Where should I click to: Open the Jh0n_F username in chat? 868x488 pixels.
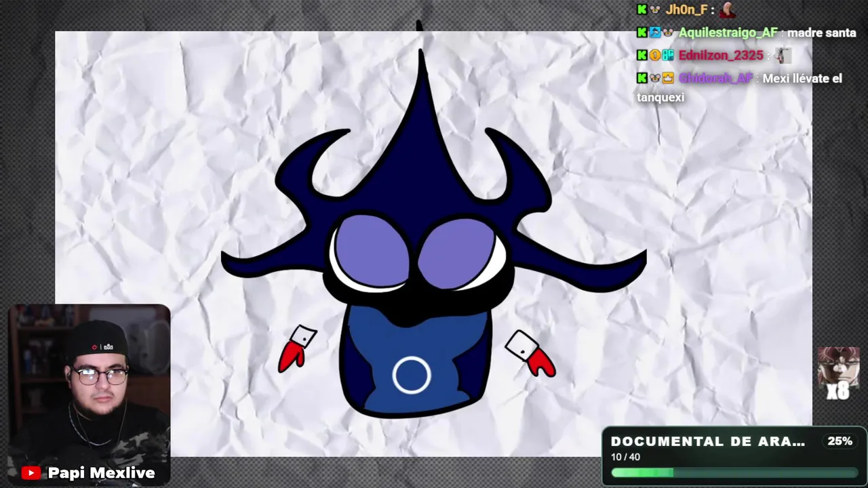click(686, 10)
